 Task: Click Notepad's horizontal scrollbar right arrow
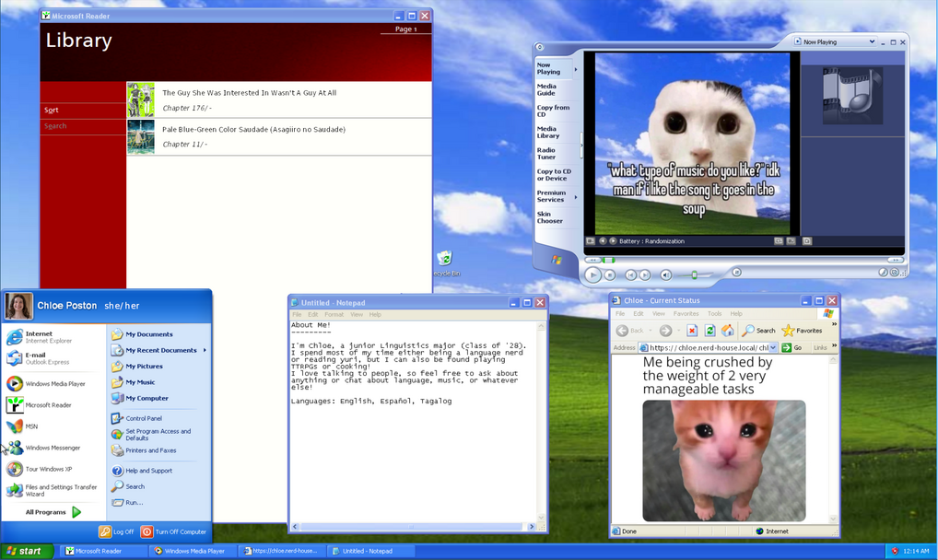[532, 527]
